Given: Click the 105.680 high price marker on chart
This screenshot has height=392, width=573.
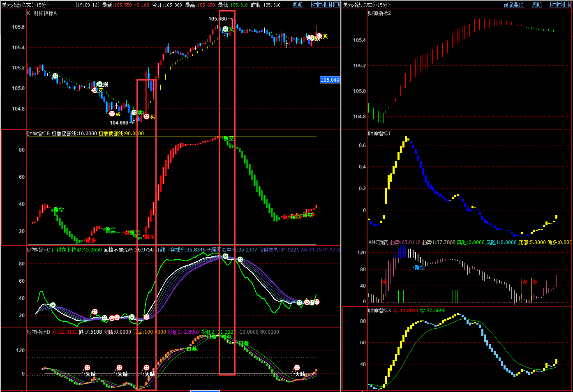Looking at the screenshot, I should coord(217,19).
